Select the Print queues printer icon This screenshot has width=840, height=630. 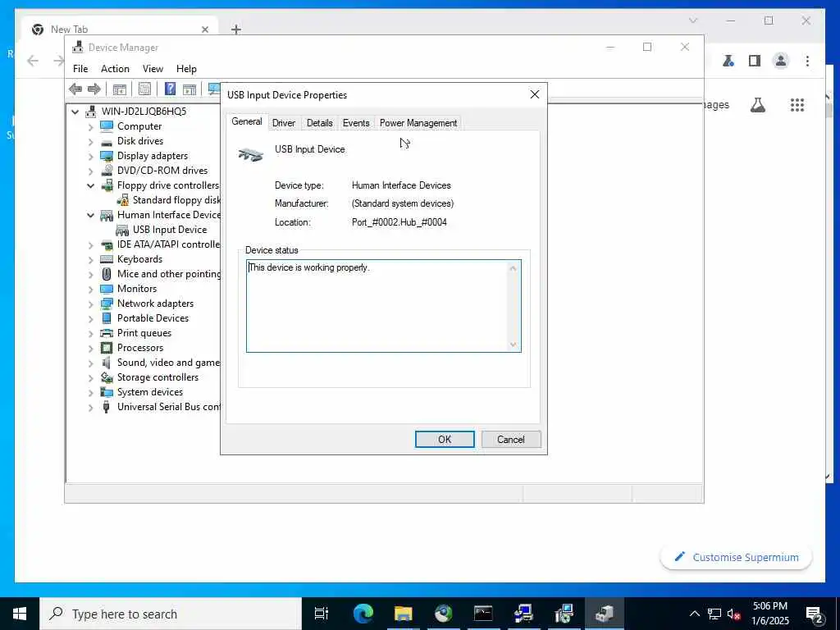click(x=107, y=333)
